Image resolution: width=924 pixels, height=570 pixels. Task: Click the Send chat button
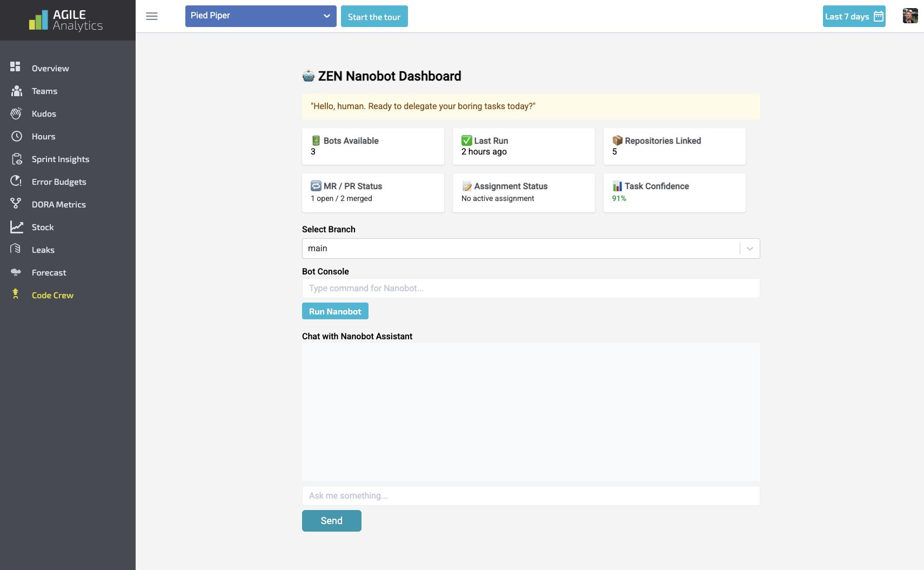pyautogui.click(x=331, y=521)
